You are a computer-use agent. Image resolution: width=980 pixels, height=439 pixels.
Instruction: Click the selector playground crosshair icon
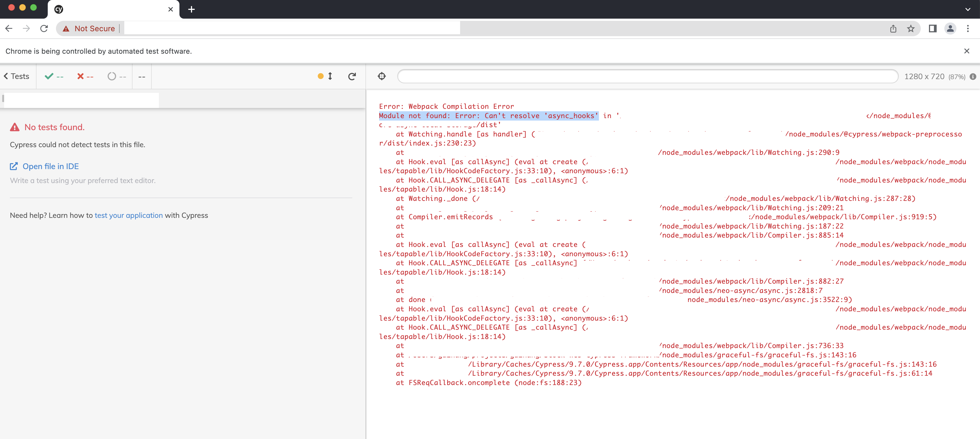click(382, 76)
